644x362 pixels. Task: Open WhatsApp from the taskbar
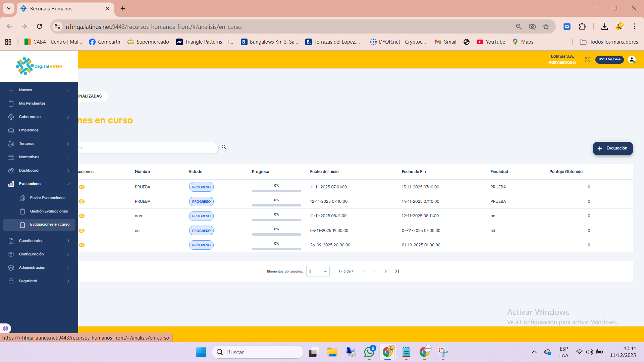tap(369, 352)
